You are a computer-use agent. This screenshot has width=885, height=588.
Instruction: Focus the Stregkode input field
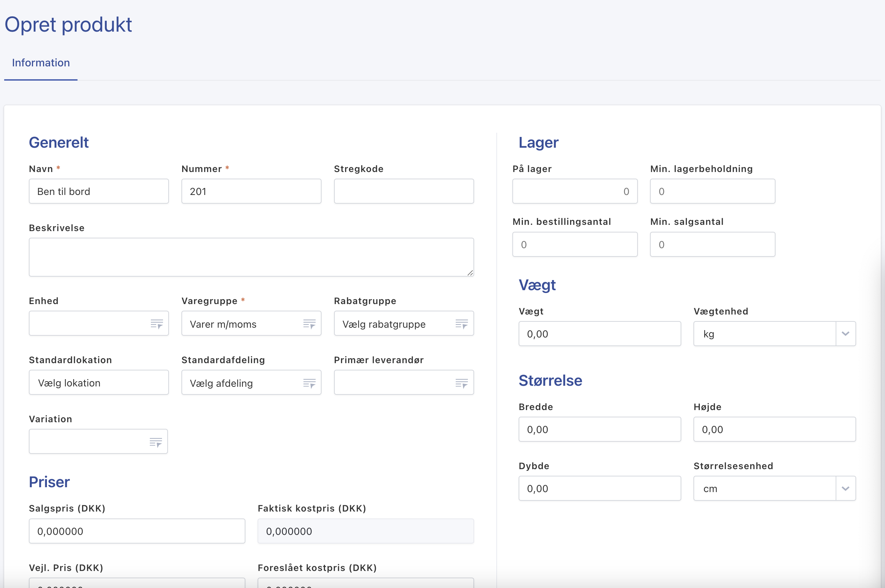pos(404,191)
